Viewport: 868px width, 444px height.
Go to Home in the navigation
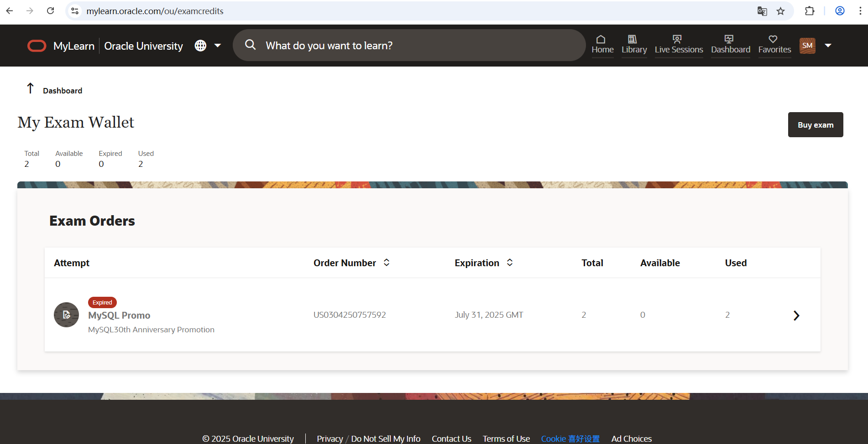tap(603, 45)
